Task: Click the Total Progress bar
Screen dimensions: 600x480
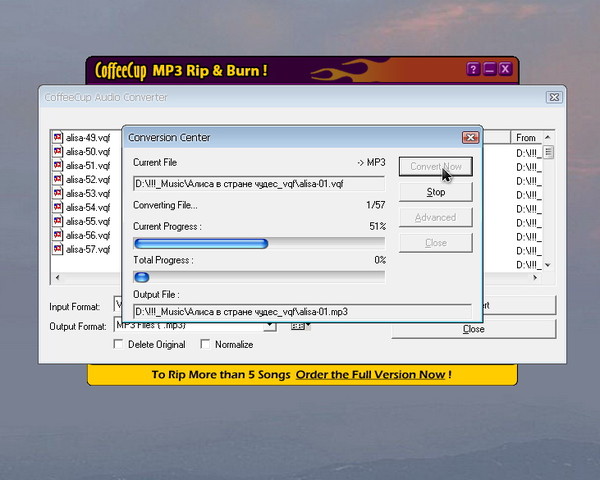Action: (259, 277)
